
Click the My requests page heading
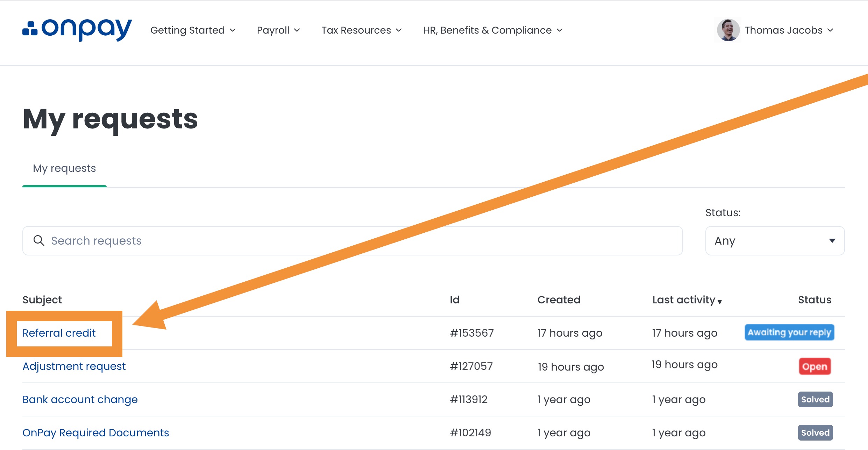110,120
